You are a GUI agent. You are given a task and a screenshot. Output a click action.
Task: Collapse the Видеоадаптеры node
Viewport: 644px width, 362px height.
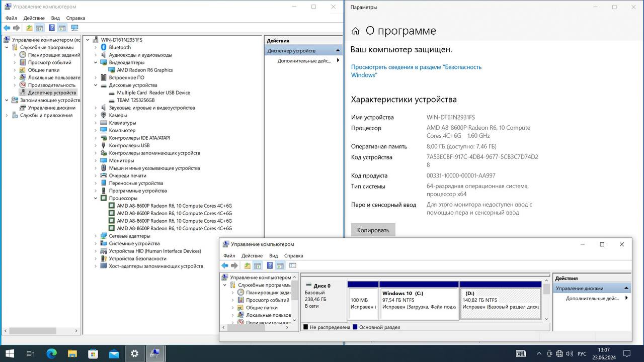point(96,62)
